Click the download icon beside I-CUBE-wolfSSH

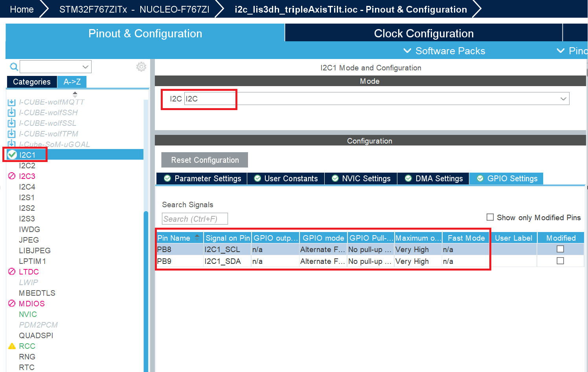12,112
